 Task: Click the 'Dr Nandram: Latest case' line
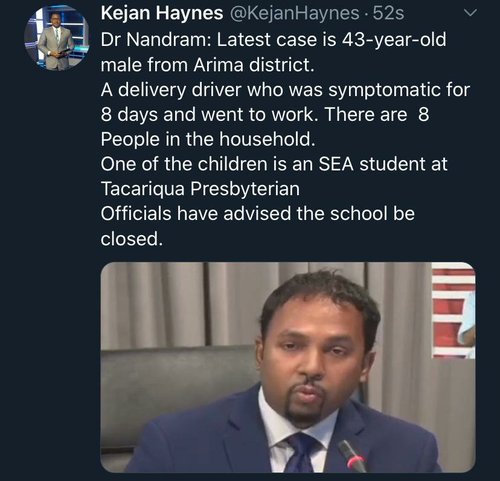click(273, 40)
